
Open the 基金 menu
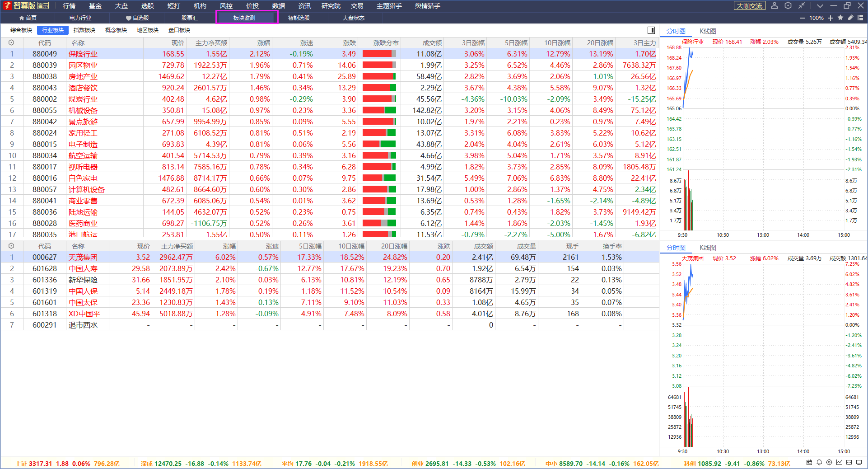point(95,6)
